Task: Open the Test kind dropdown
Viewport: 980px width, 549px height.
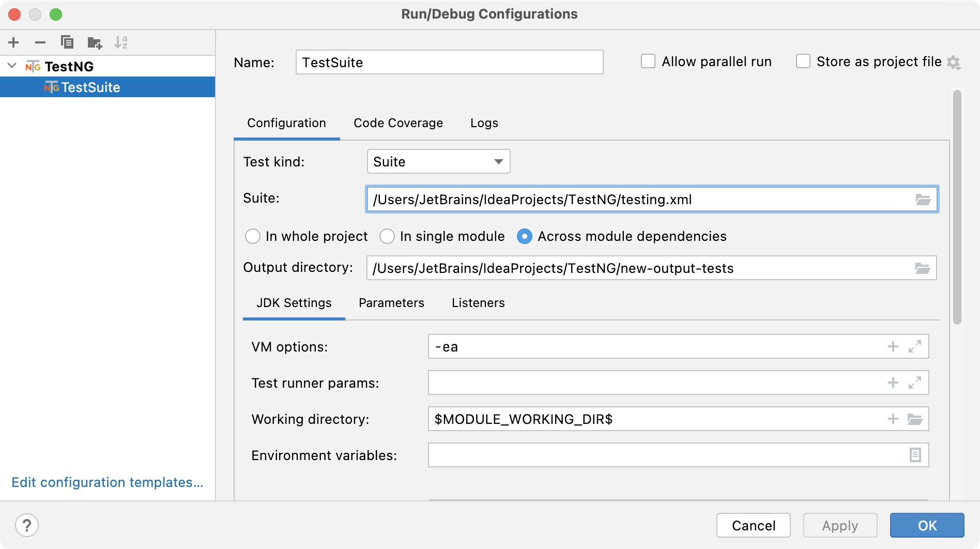Action: (438, 161)
